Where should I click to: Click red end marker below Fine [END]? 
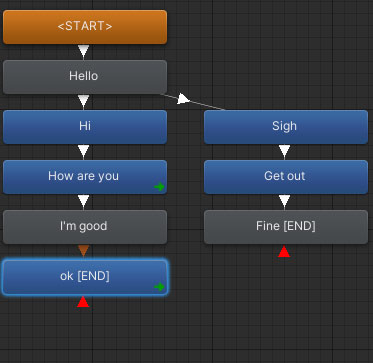[284, 252]
